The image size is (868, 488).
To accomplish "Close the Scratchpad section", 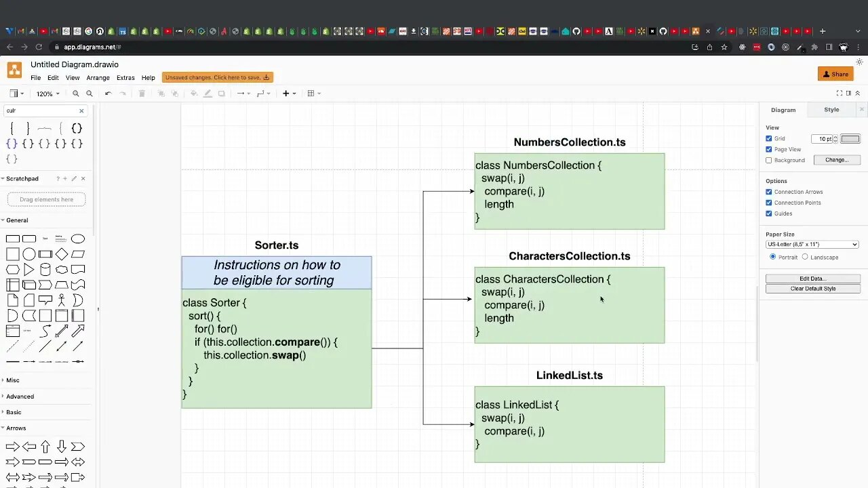I will click(x=83, y=179).
